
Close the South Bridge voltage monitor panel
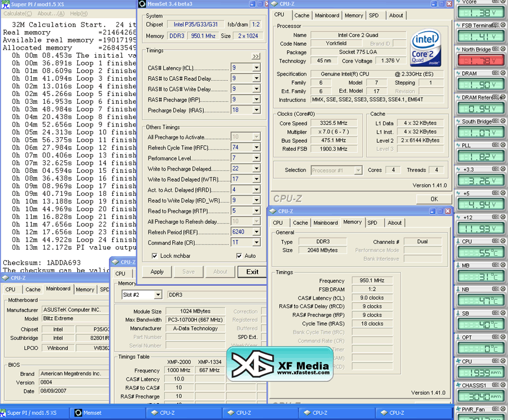pos(503,121)
